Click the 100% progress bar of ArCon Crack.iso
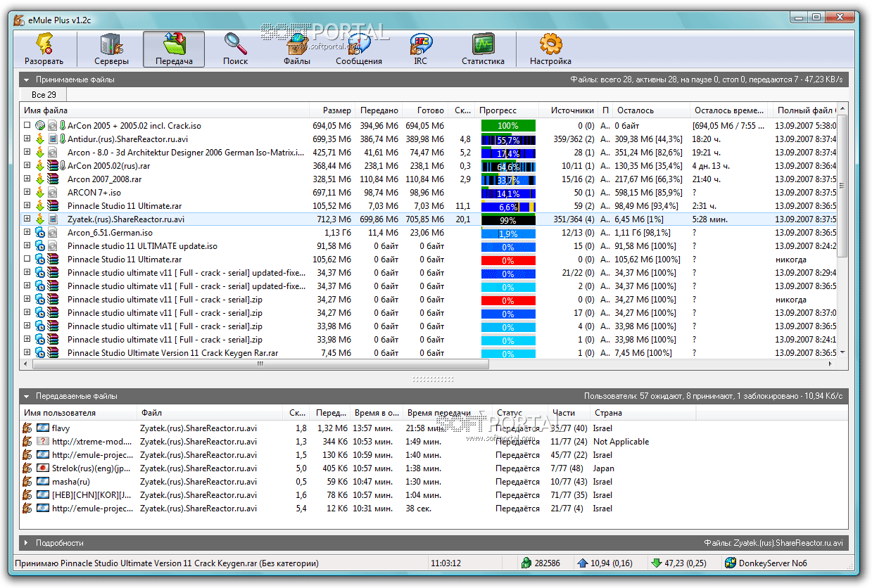 [x=508, y=126]
